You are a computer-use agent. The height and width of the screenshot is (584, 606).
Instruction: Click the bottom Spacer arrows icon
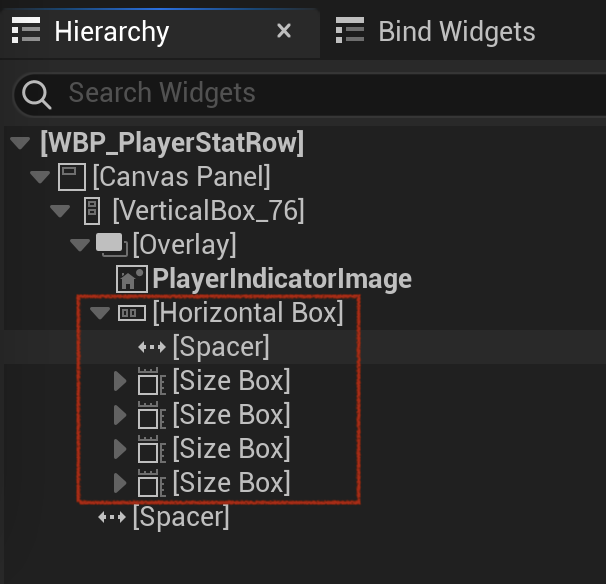[x=112, y=517]
